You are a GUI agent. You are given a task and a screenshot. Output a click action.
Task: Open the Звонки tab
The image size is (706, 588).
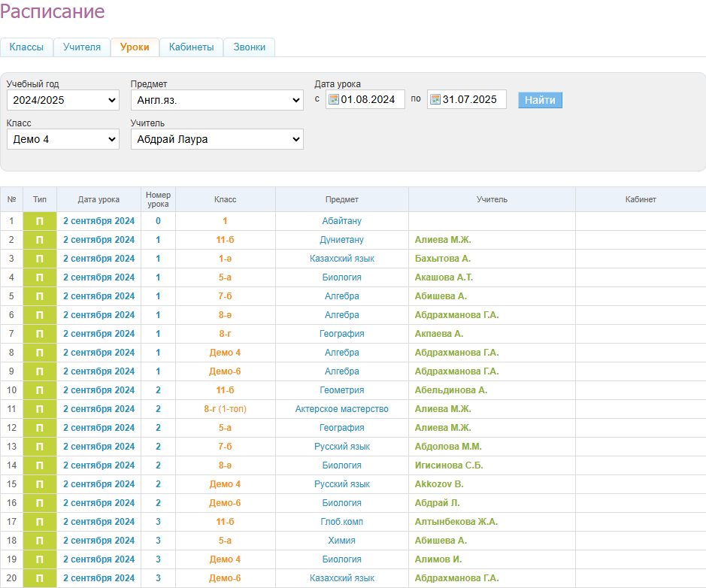coord(249,47)
